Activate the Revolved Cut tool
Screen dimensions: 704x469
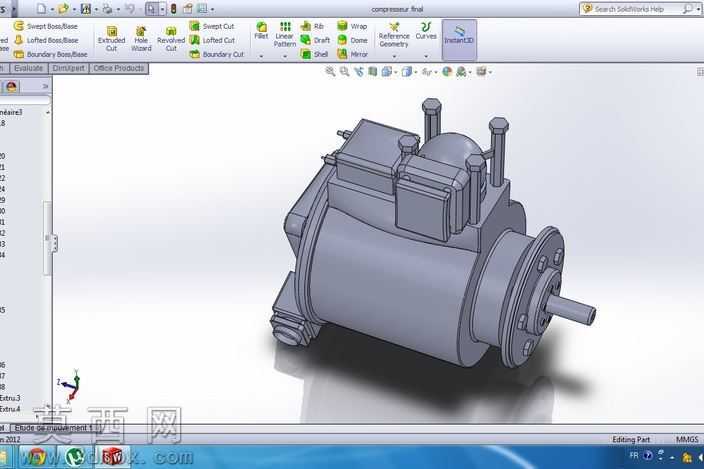point(171,39)
